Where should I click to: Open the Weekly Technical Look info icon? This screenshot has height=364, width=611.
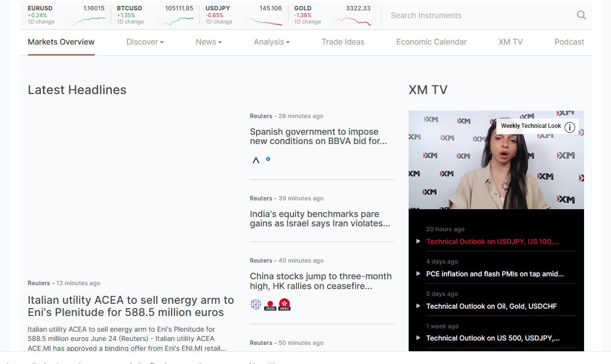(x=569, y=127)
